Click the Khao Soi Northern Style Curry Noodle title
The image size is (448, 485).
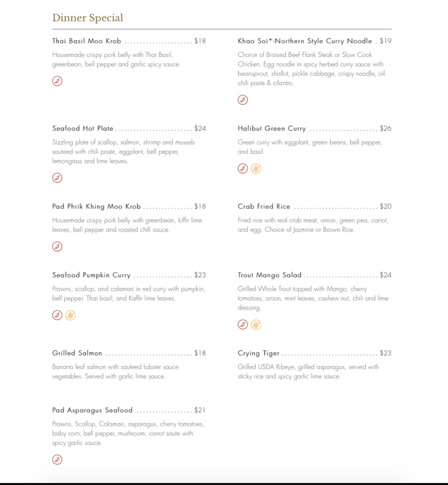[x=305, y=41]
